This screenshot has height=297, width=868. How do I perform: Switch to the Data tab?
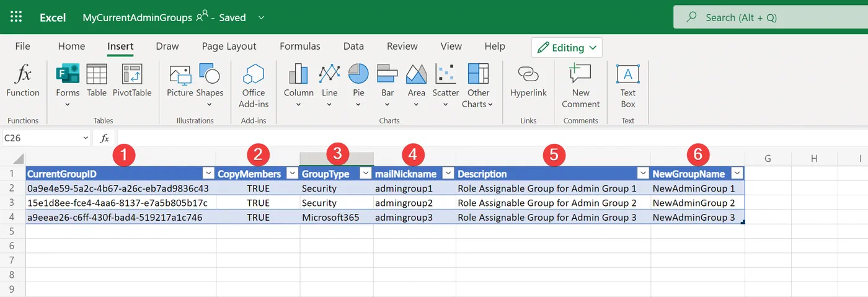tap(353, 46)
